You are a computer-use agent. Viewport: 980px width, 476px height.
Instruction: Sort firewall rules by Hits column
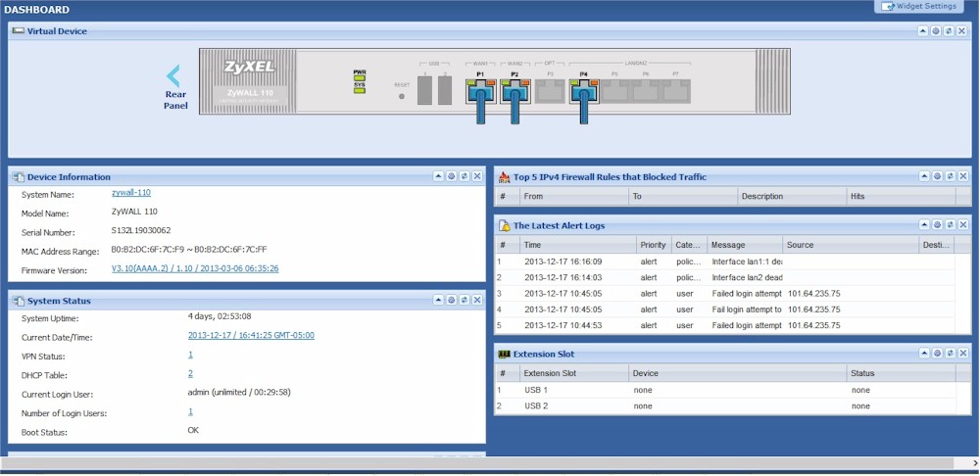(x=901, y=196)
